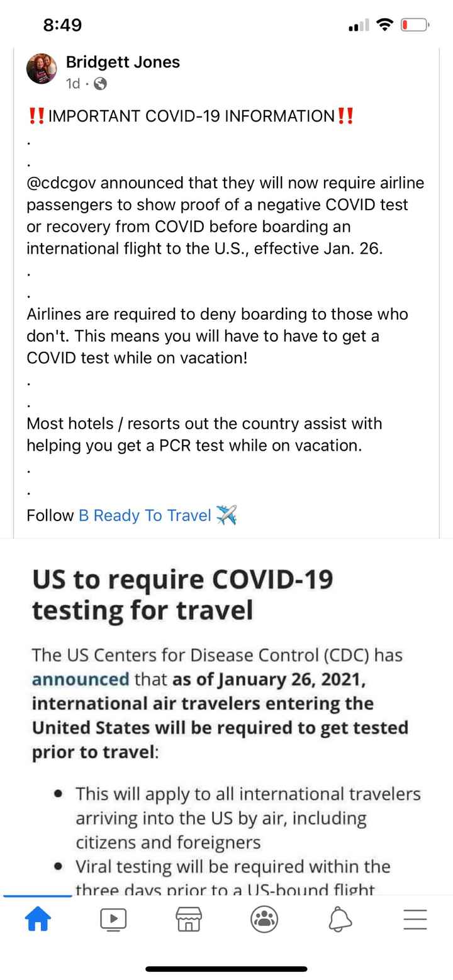Open the Groups tab icon
Screen dimensions: 453x980
point(264,920)
